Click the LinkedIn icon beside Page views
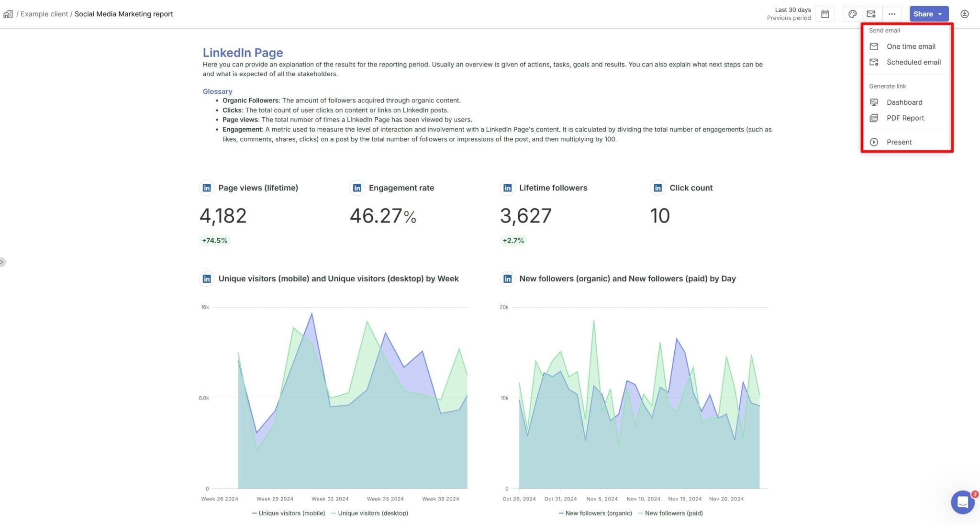This screenshot has height=524, width=980. click(x=206, y=188)
